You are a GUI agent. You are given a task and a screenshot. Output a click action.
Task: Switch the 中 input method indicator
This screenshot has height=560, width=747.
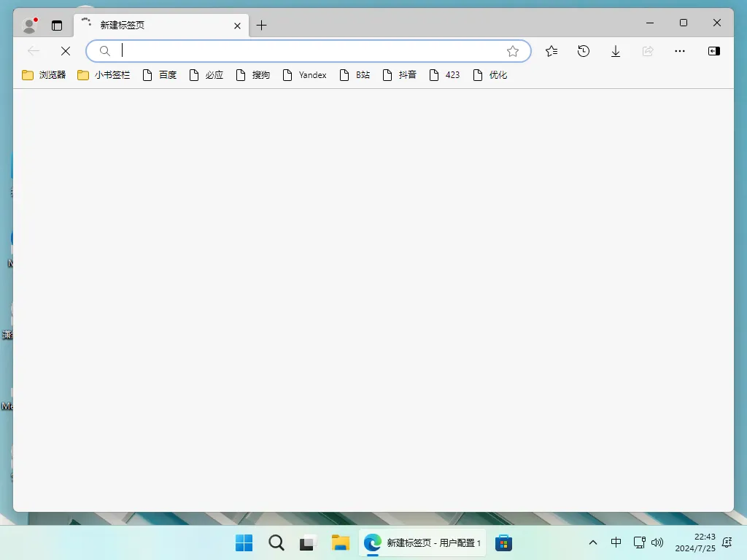[x=616, y=542]
